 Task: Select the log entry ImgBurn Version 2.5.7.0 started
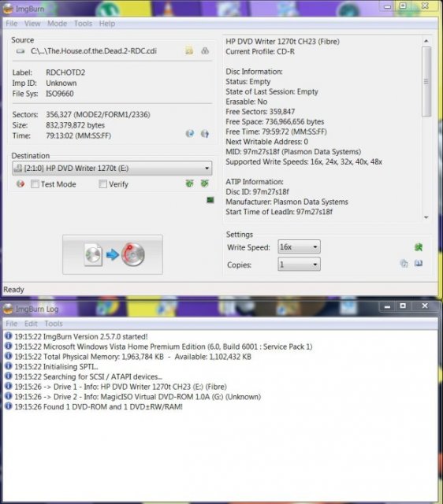pyautogui.click(x=81, y=336)
